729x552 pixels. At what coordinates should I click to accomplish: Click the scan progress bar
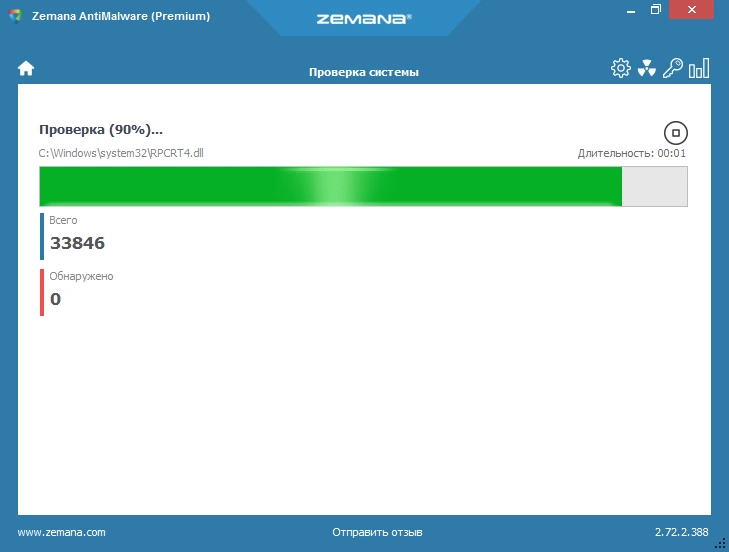[363, 186]
